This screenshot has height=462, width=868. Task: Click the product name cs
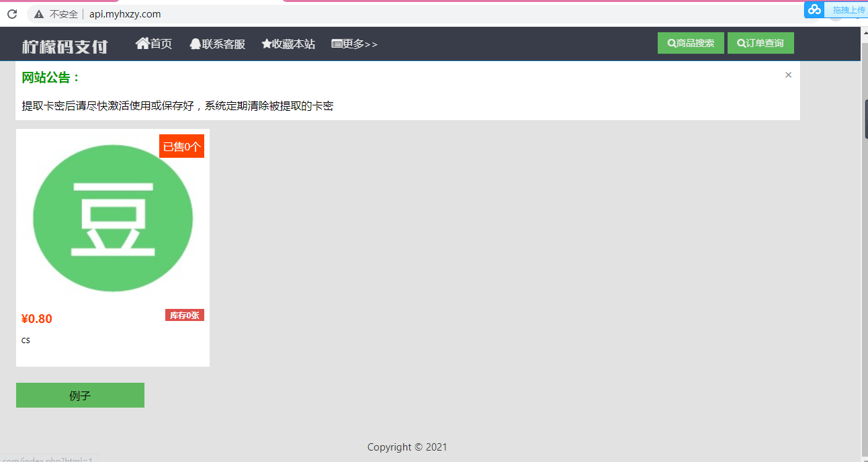[26, 340]
